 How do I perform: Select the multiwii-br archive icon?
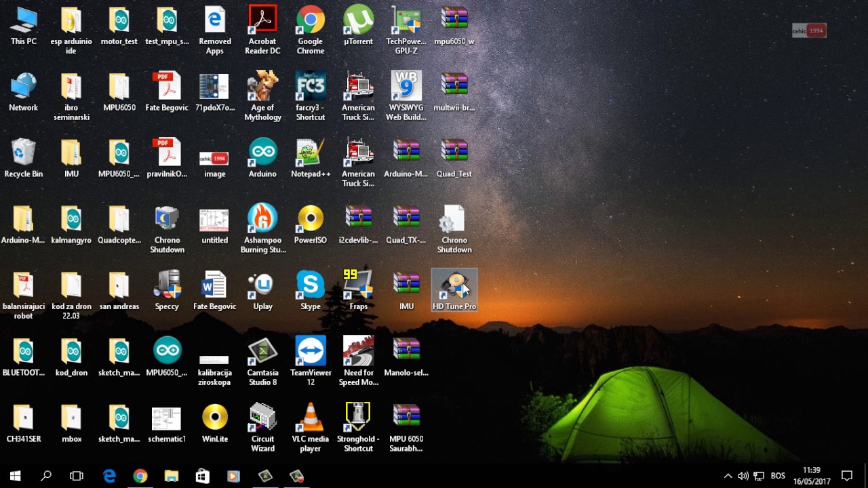click(x=454, y=93)
